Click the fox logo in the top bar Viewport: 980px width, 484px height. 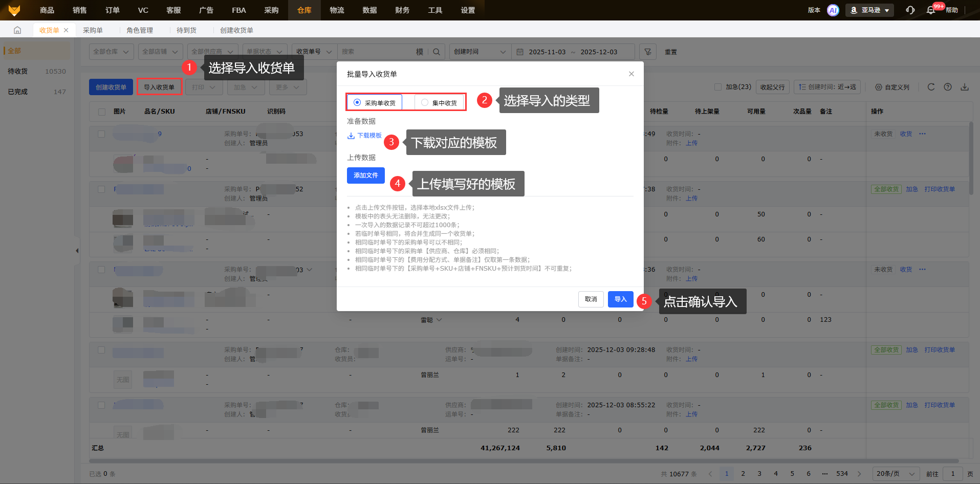point(14,10)
